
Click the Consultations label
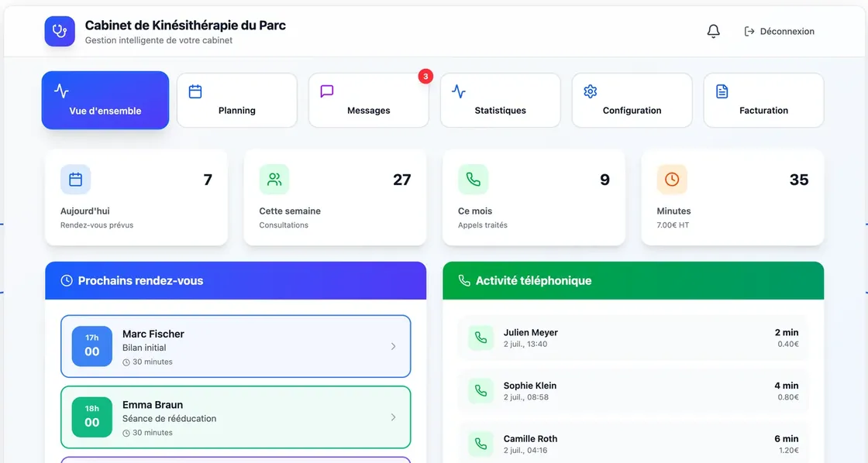(284, 225)
